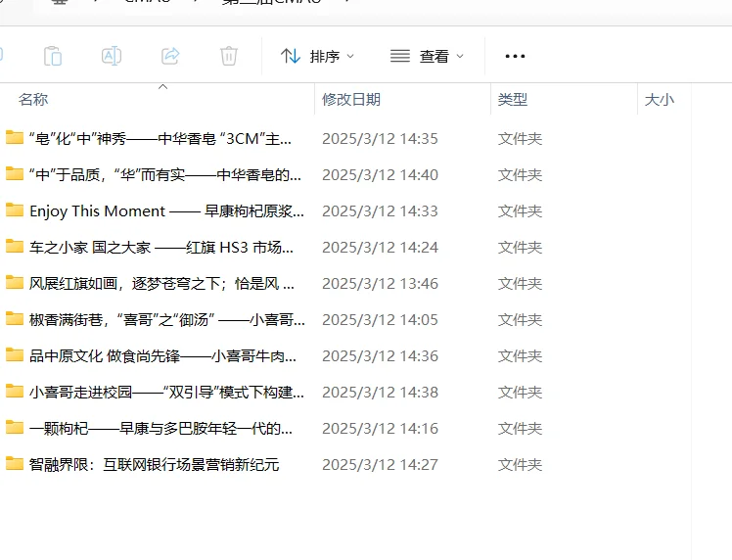Select folder 品中原文化 做食尚先锋
The height and width of the screenshot is (560, 732).
(x=162, y=356)
